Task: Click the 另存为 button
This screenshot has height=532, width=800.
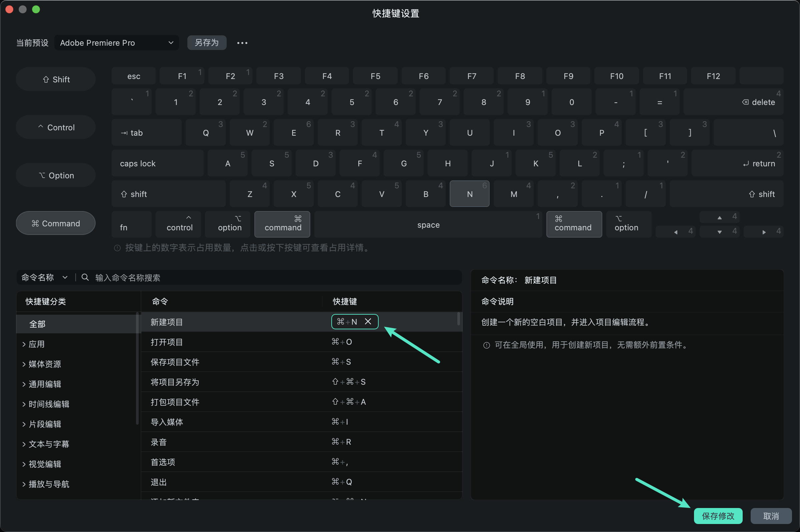Action: (x=207, y=43)
